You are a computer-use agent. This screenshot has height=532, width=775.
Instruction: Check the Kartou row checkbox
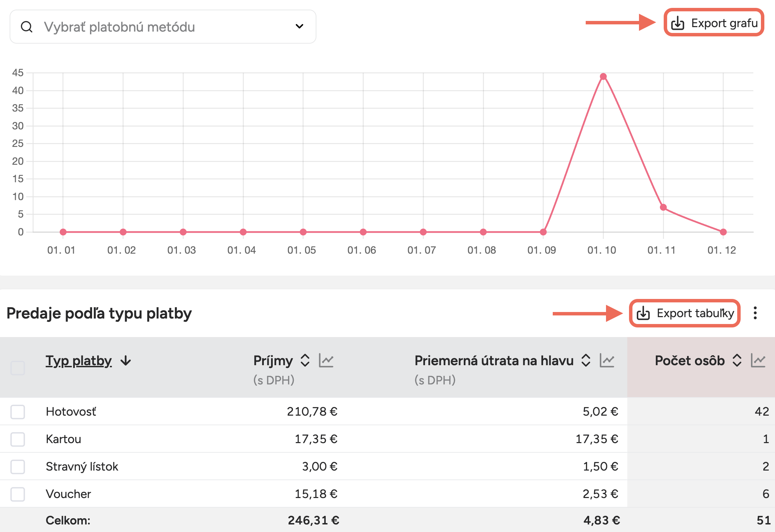pos(18,439)
